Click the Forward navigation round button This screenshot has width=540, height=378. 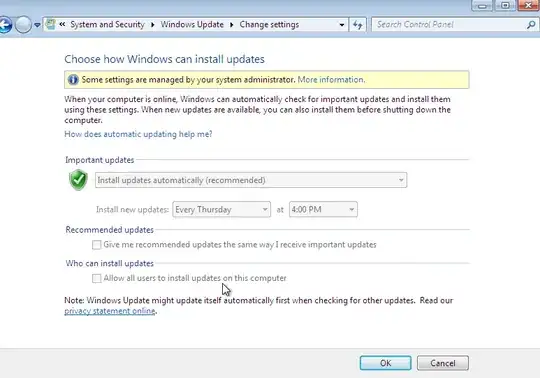point(23,25)
